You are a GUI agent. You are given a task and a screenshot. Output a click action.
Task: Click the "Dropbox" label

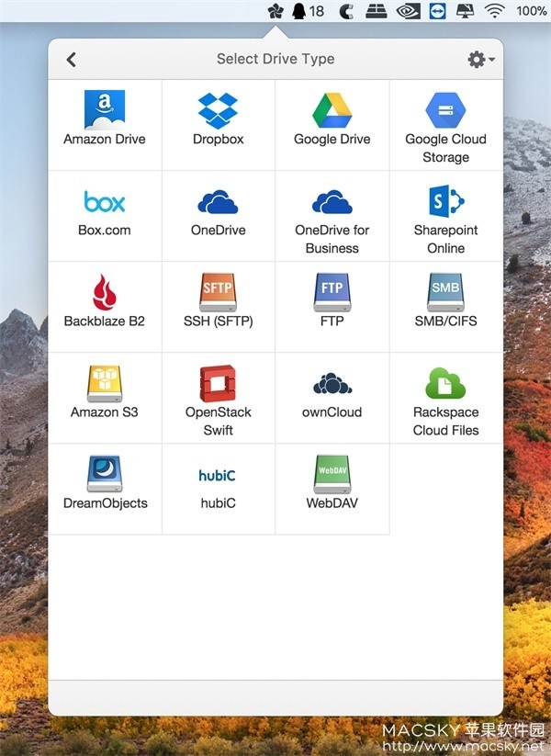click(x=218, y=140)
